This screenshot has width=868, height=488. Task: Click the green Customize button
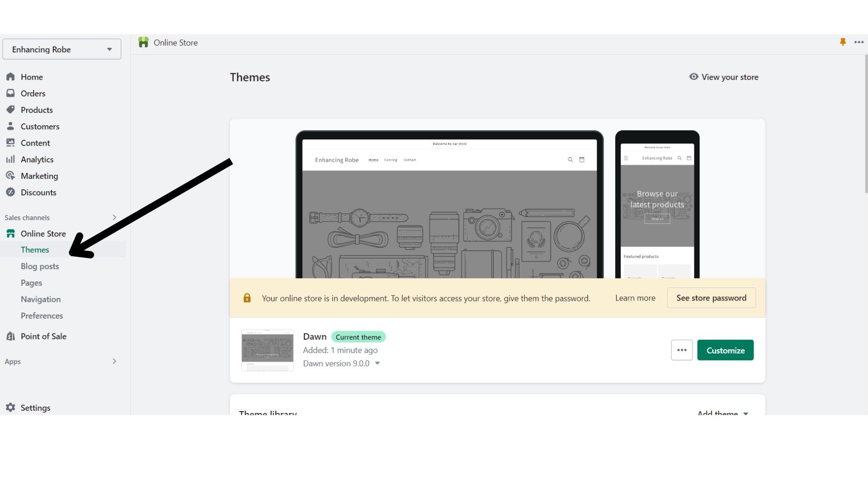[725, 350]
